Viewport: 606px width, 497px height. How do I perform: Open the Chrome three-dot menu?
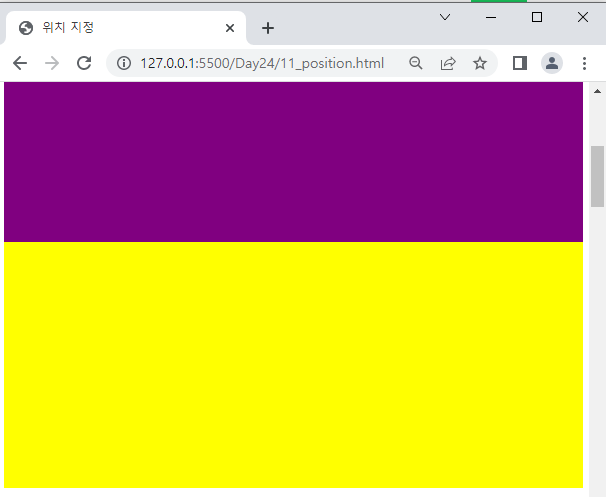(584, 63)
